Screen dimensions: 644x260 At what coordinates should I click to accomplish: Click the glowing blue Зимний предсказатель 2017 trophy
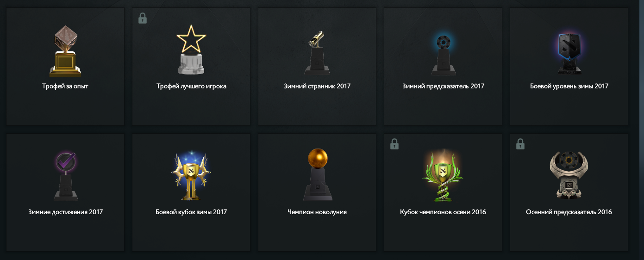[x=443, y=52]
